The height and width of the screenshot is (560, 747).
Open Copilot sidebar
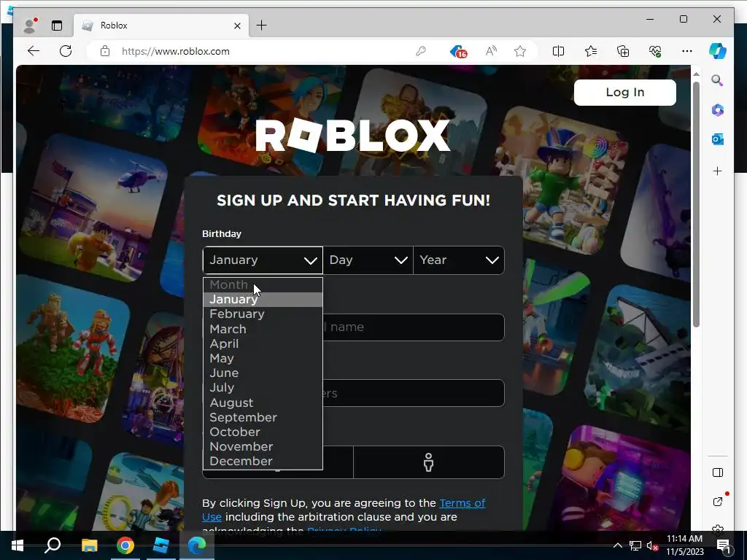[718, 51]
